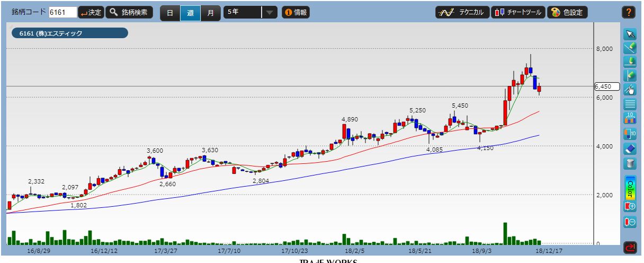Click the red reload icon at bottom right
Viewport: 644px width, 263px height.
pos(630,247)
